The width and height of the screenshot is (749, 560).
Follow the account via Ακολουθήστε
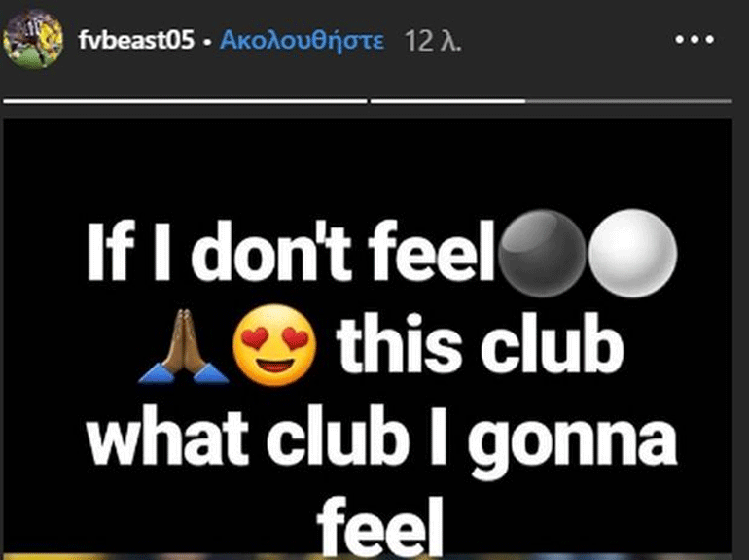[x=302, y=40]
